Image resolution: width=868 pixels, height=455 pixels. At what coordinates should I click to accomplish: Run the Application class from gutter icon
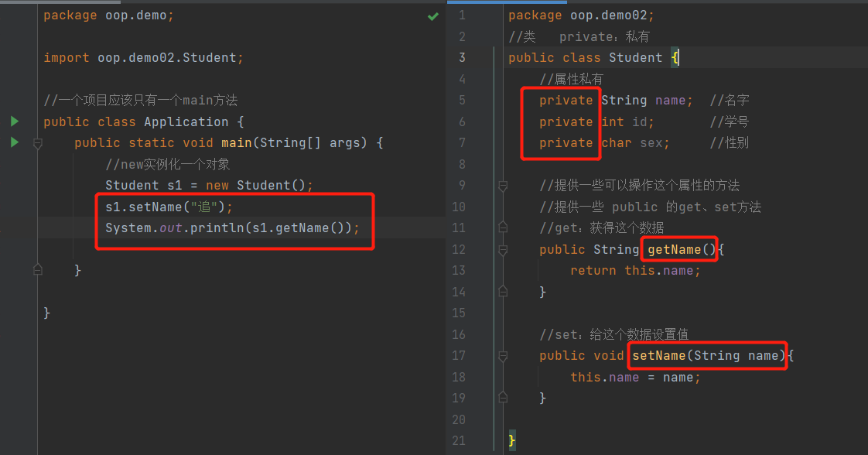click(15, 121)
